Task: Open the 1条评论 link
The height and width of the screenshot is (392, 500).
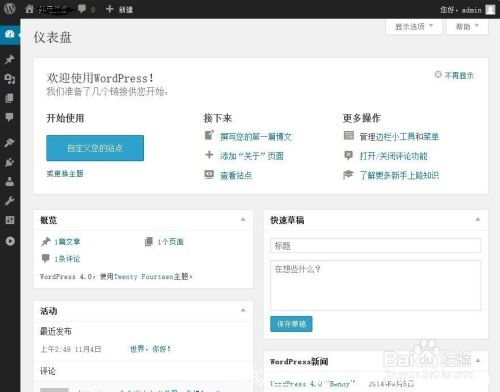Action: tap(67, 259)
